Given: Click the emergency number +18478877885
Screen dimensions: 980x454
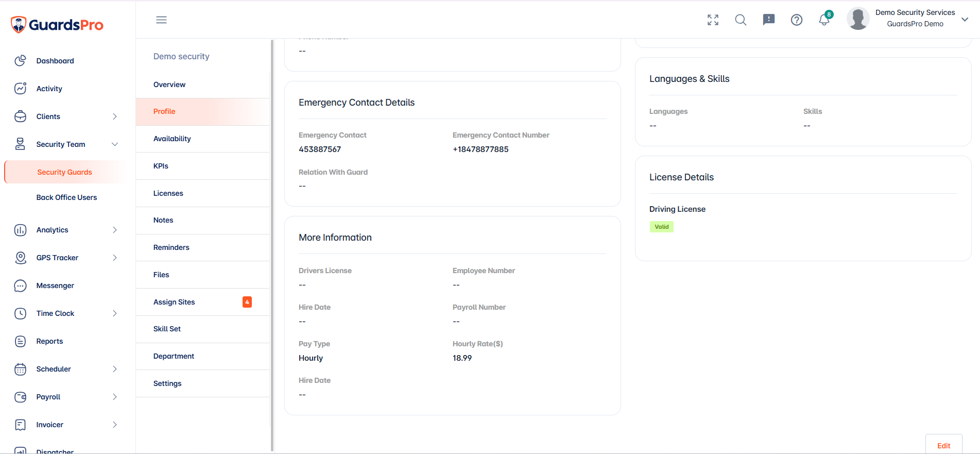Looking at the screenshot, I should (x=480, y=149).
